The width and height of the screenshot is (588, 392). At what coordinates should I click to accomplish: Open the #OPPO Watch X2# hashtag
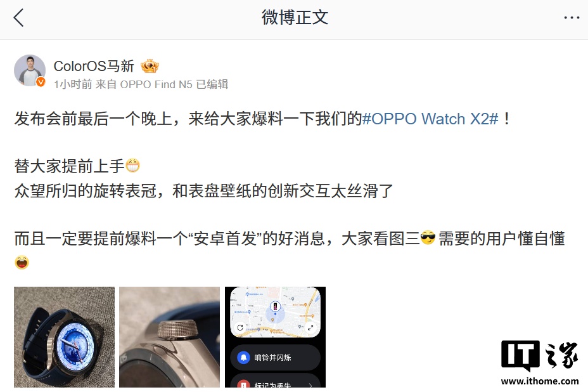[x=430, y=119]
